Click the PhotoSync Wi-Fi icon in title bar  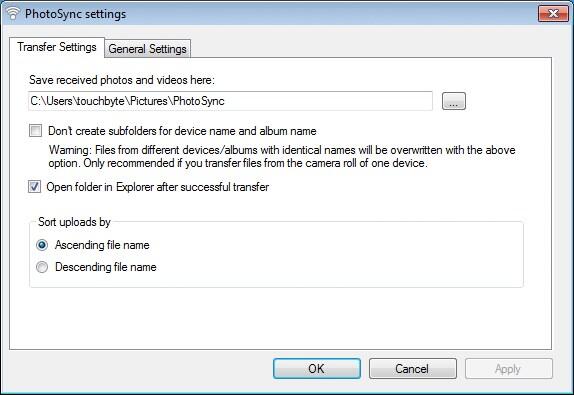point(13,14)
